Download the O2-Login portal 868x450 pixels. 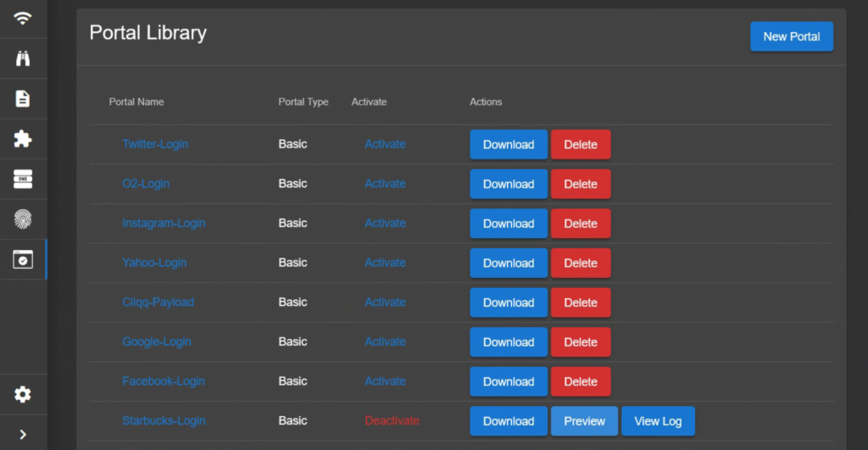click(509, 184)
